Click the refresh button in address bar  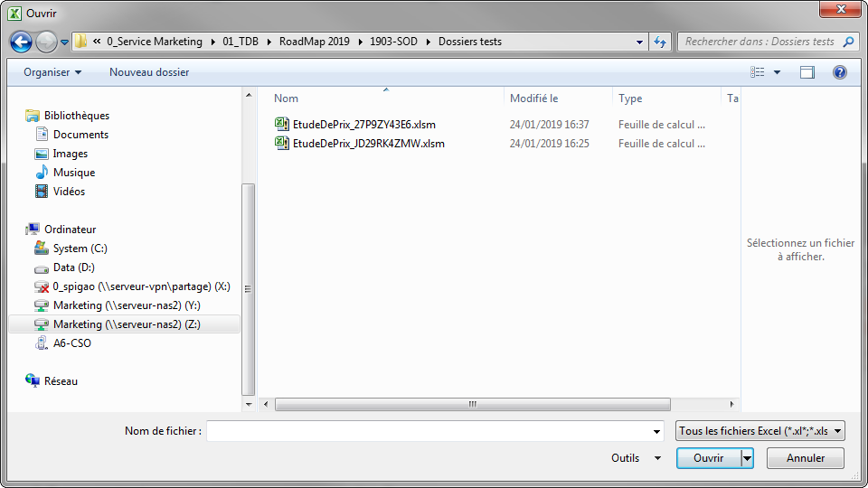pos(660,42)
